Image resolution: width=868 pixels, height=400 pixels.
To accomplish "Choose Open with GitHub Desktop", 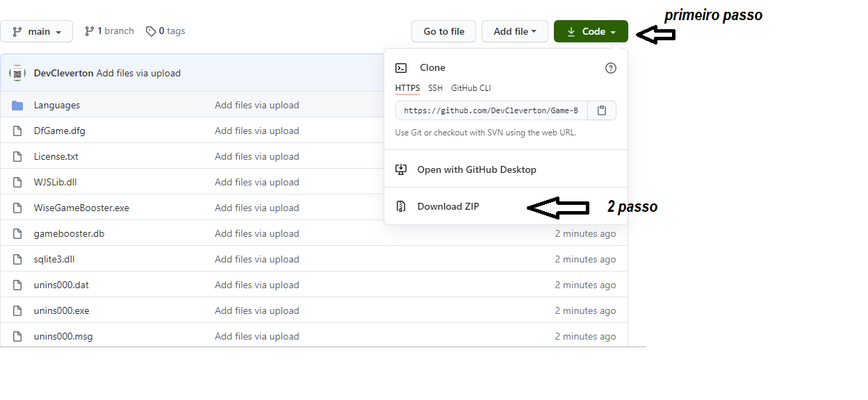I will pyautogui.click(x=506, y=169).
